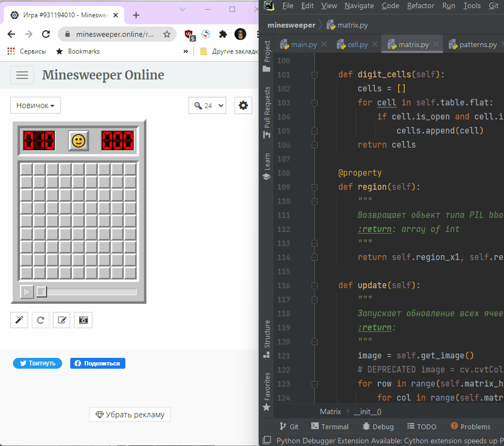
Task: Open the Learn tool window
Action: (266, 167)
